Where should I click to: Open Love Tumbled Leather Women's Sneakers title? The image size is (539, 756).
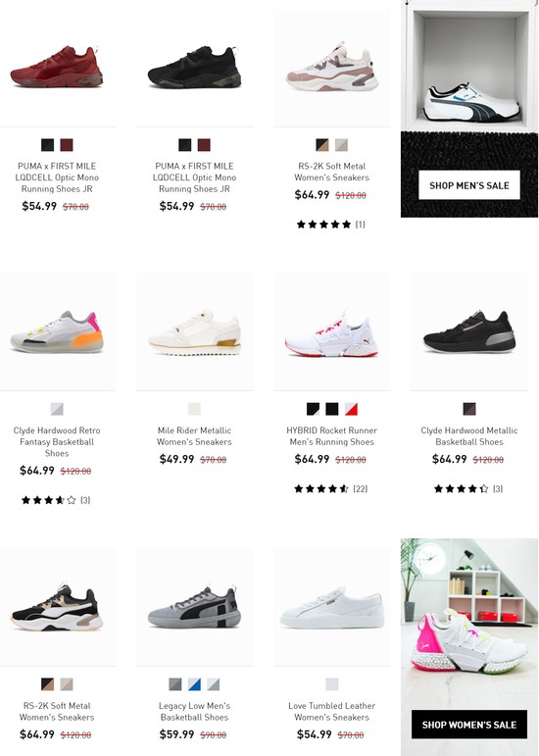pyautogui.click(x=332, y=711)
